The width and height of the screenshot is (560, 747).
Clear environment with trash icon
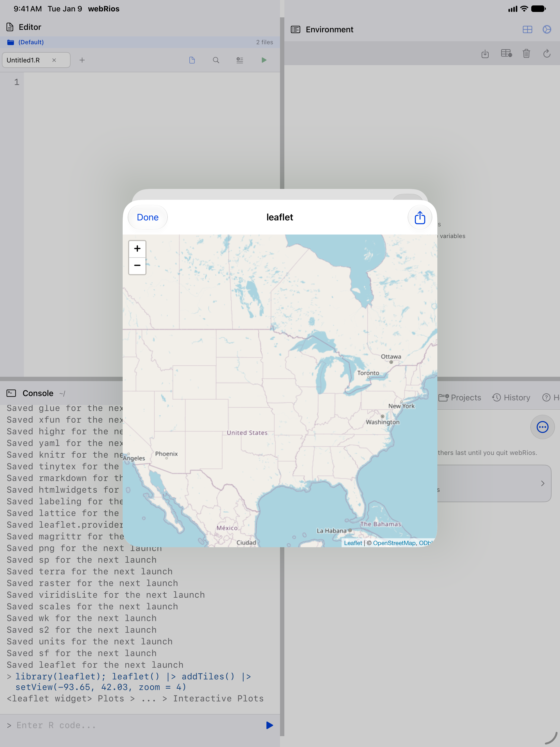[x=526, y=53]
